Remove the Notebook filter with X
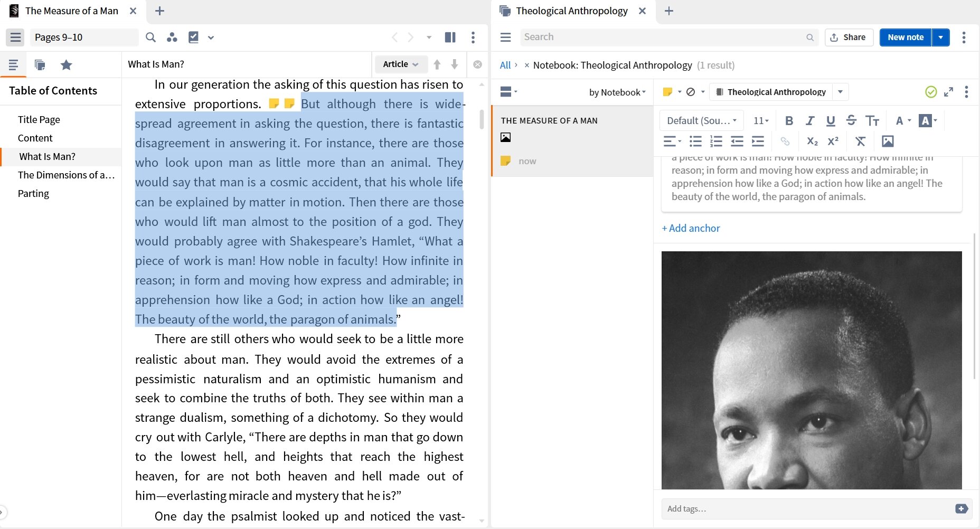Image resolution: width=980 pixels, height=529 pixels. click(x=526, y=65)
